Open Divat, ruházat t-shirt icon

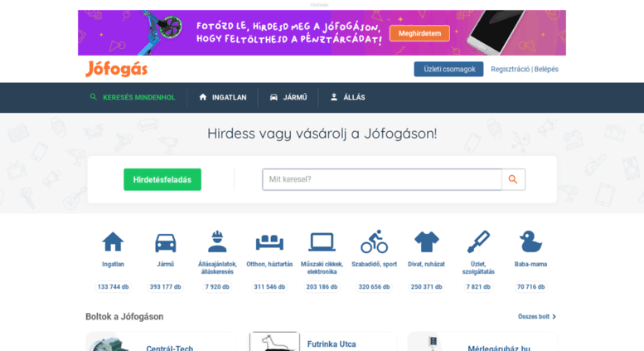pyautogui.click(x=426, y=241)
